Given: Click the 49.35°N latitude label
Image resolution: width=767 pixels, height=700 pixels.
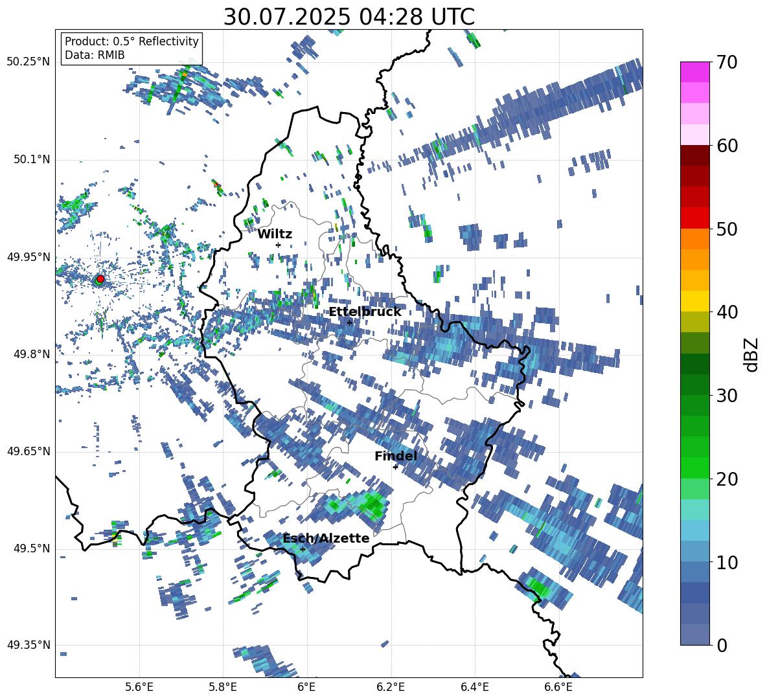Looking at the screenshot, I should pos(29,645).
